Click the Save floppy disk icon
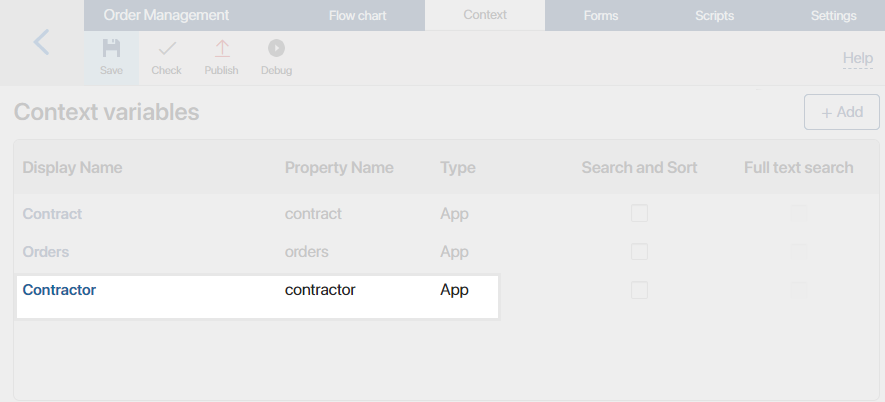885x402 pixels. pos(111,49)
